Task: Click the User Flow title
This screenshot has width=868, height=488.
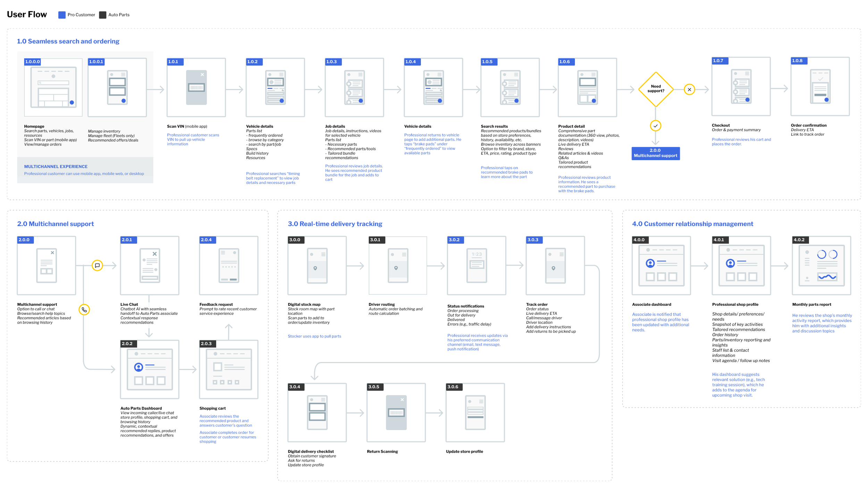Action: click(x=27, y=15)
